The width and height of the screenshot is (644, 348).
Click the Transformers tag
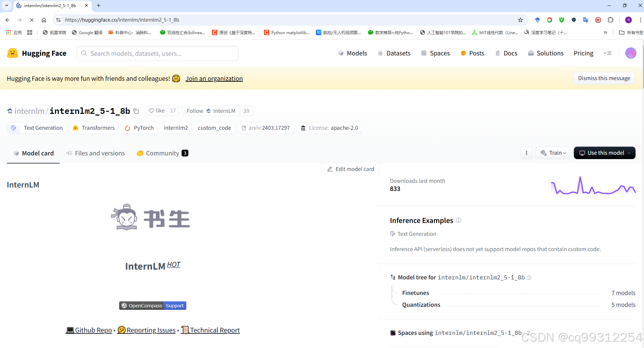94,128
